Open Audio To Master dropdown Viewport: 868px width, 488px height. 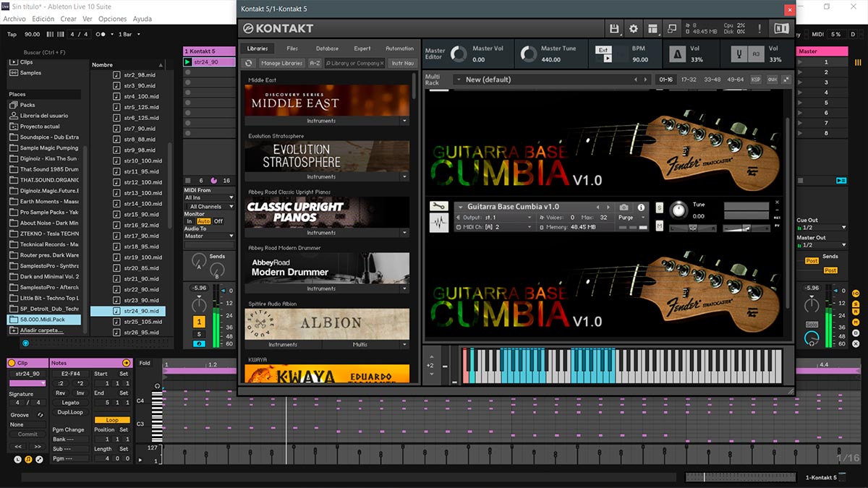[x=209, y=236]
